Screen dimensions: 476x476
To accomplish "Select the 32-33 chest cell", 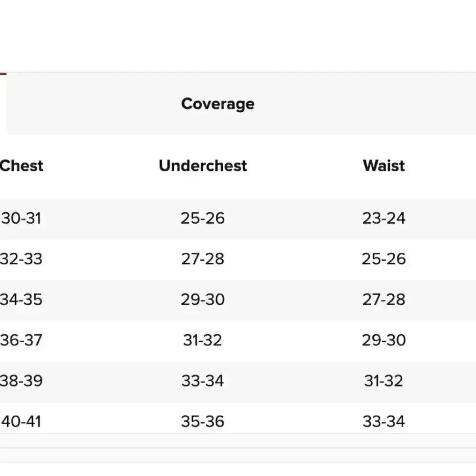I will [x=21, y=259].
